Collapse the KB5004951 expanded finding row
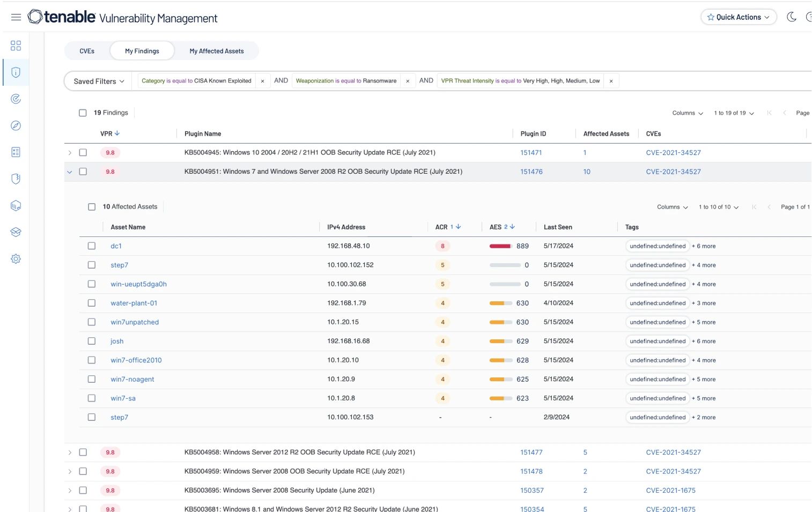Image resolution: width=812 pixels, height=512 pixels. coord(70,172)
